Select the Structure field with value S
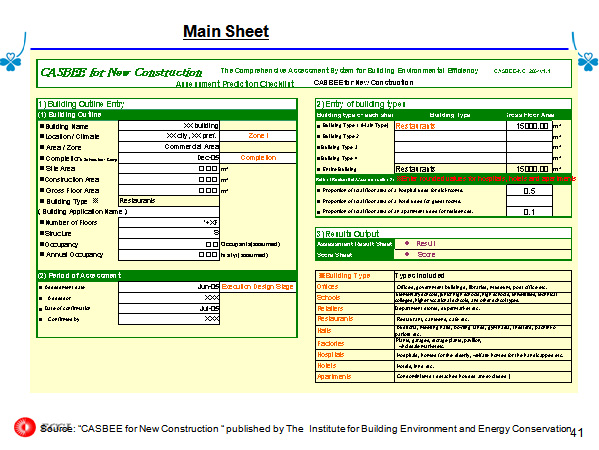This screenshot has height=450, width=599. (x=169, y=233)
